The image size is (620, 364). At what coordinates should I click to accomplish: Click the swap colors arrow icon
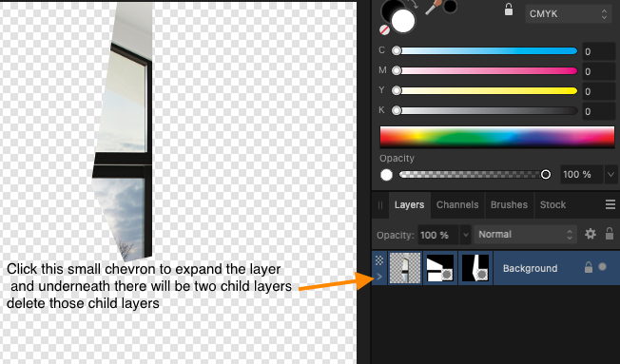414,5
